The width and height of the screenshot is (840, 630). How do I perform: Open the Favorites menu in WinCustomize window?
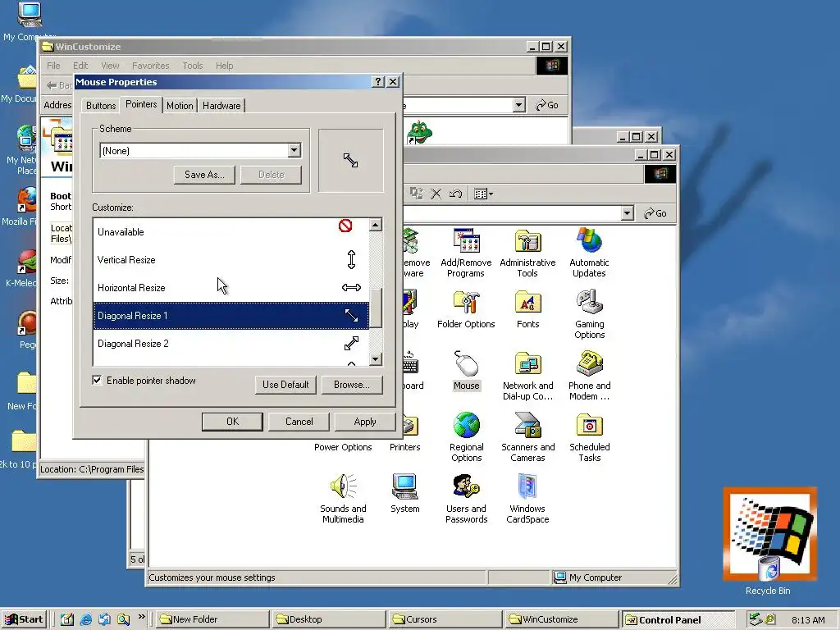tap(151, 66)
